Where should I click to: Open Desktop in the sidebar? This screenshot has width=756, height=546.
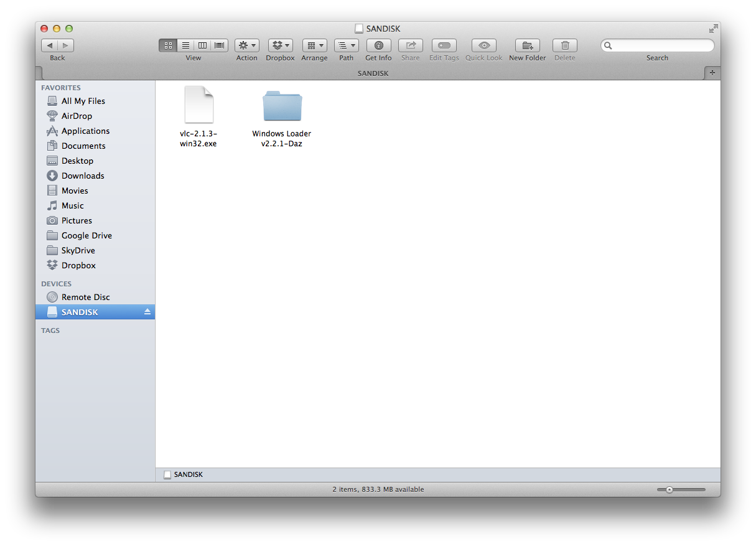(95, 161)
